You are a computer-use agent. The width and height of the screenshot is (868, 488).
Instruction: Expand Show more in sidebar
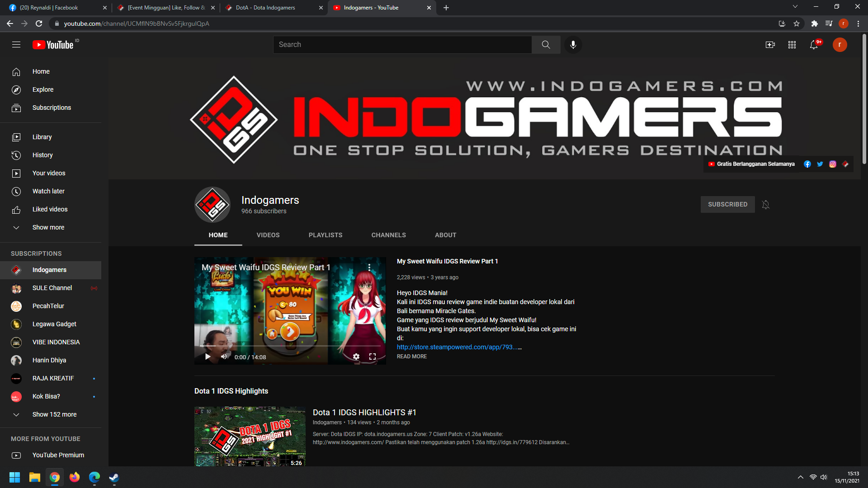tap(48, 227)
